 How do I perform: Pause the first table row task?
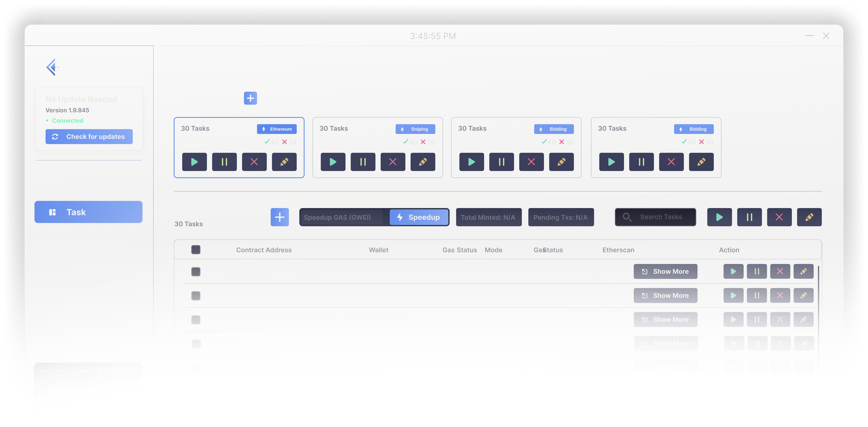pos(757,271)
